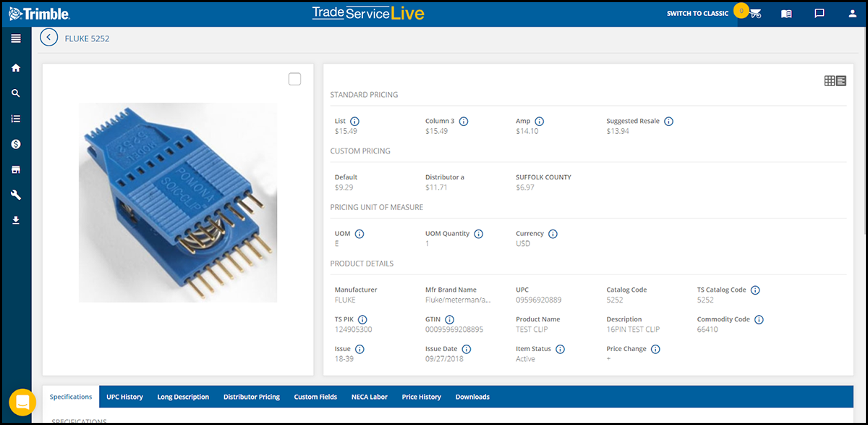868x425 pixels.
Task: Switch to grid view icon
Action: tap(830, 81)
